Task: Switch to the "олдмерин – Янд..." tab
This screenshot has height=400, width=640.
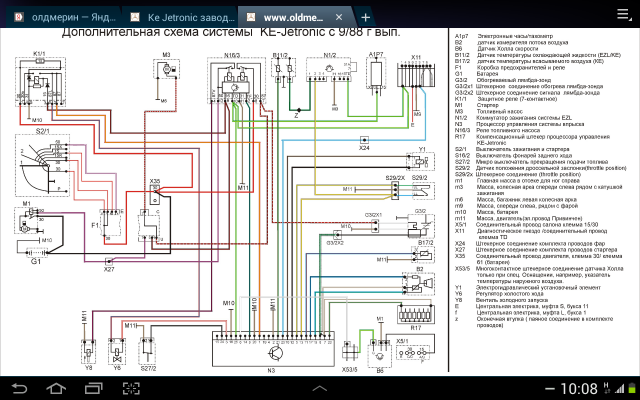Action: click(x=65, y=18)
